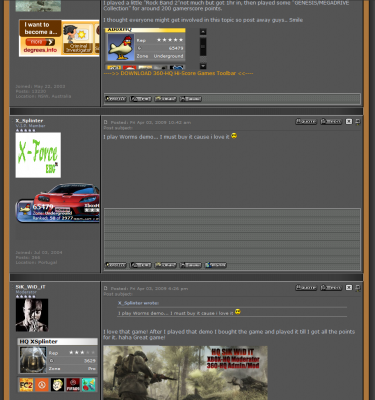Click the red car gamercard signature
The image size is (375, 400).
58,202
